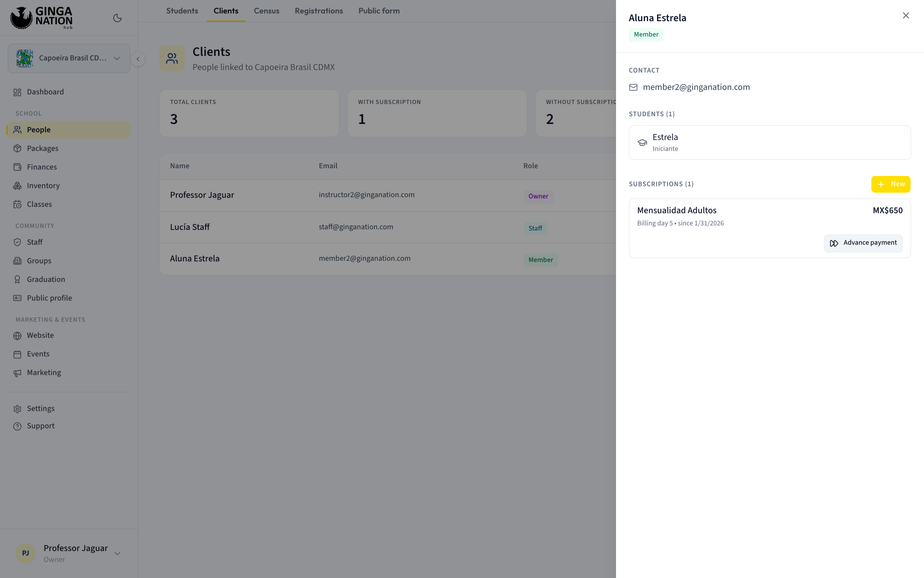Click the Marketing megaphone icon
Screen dimensions: 924x578
click(x=17, y=373)
